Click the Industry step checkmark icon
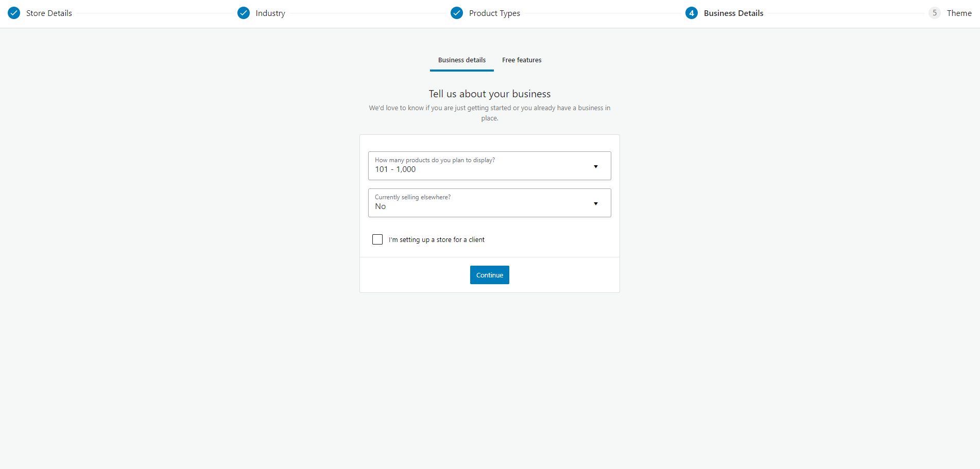 click(244, 13)
